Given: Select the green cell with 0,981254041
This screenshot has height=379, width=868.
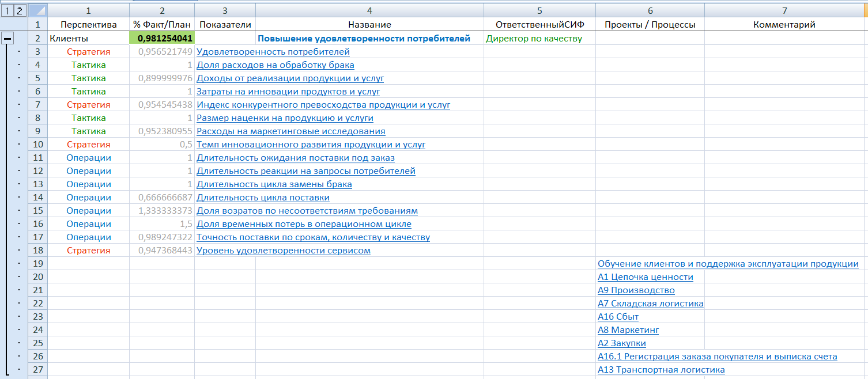Looking at the screenshot, I should point(162,39).
